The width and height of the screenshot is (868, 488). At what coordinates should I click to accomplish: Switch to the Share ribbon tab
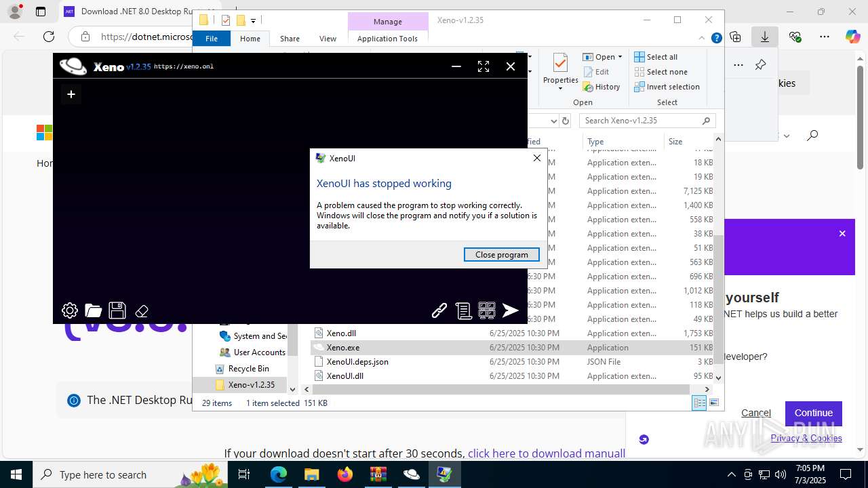coord(290,39)
